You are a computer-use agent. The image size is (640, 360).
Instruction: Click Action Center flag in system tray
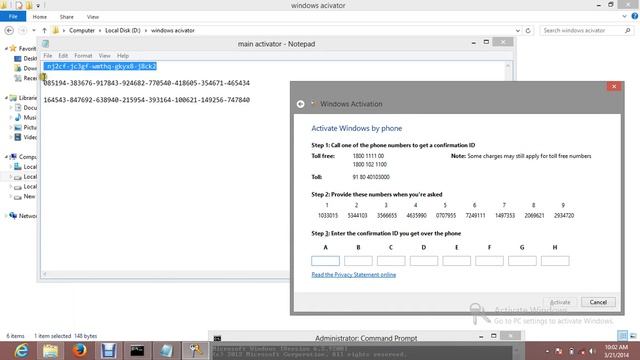point(558,351)
